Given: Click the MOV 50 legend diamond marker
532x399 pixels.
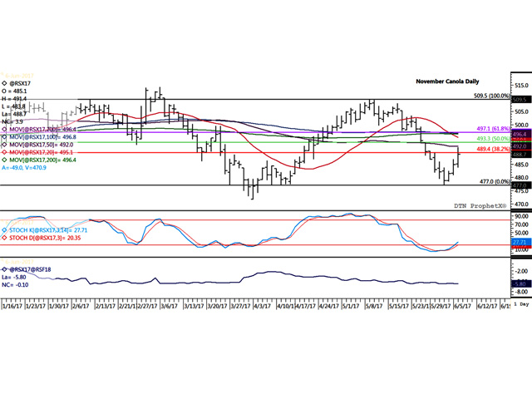Looking at the screenshot, I should point(4,145).
